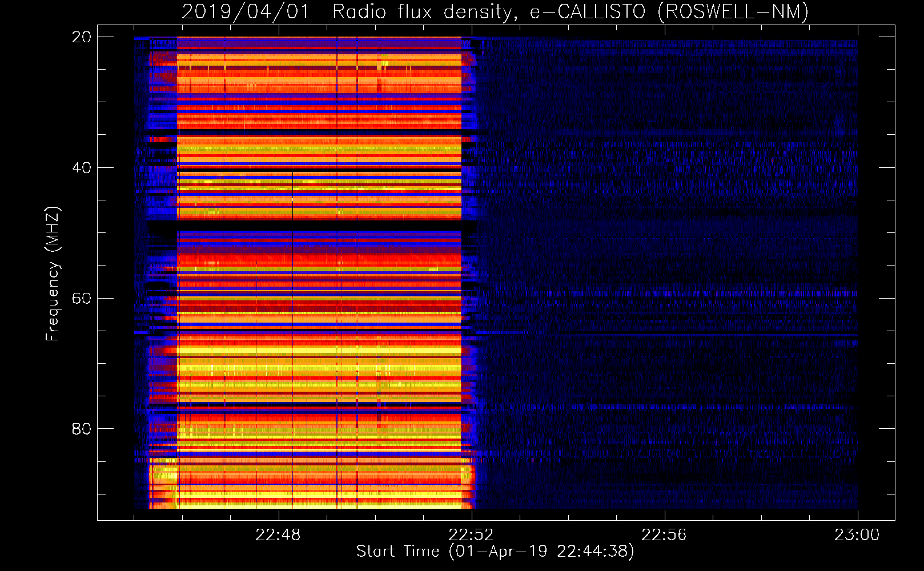Click the 22:56 time tick label

tap(664, 535)
